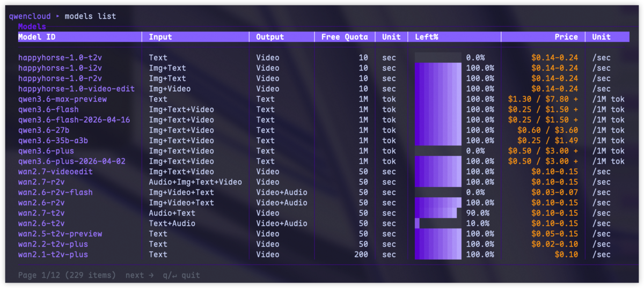Click the Audio+Text input of wan2.7-t2v

[172, 213]
